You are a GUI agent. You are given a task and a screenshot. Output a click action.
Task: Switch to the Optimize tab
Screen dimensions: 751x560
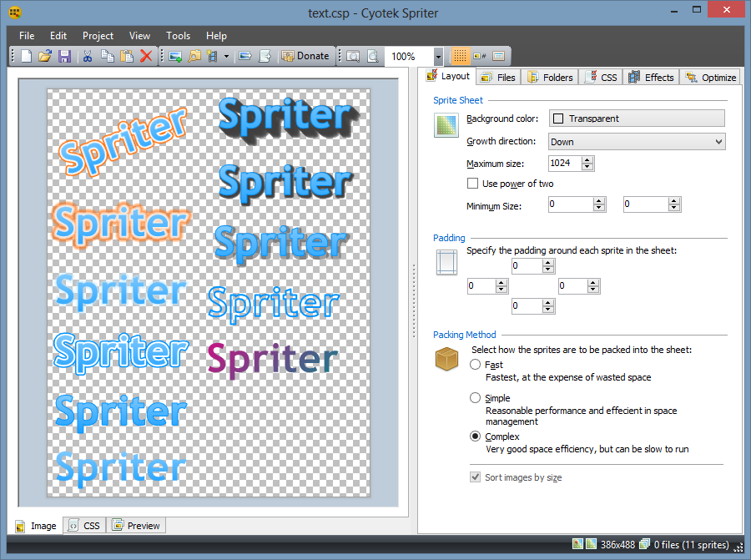(x=711, y=77)
